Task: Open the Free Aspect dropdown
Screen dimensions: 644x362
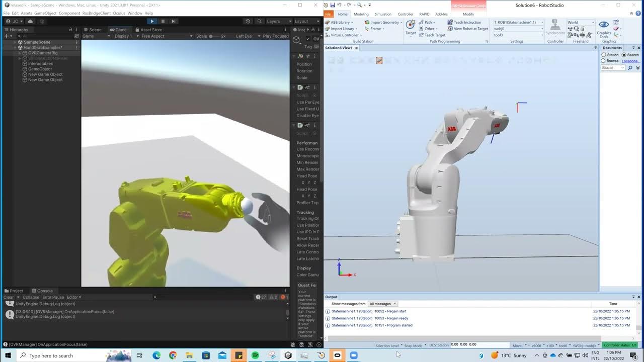Action: [x=167, y=36]
